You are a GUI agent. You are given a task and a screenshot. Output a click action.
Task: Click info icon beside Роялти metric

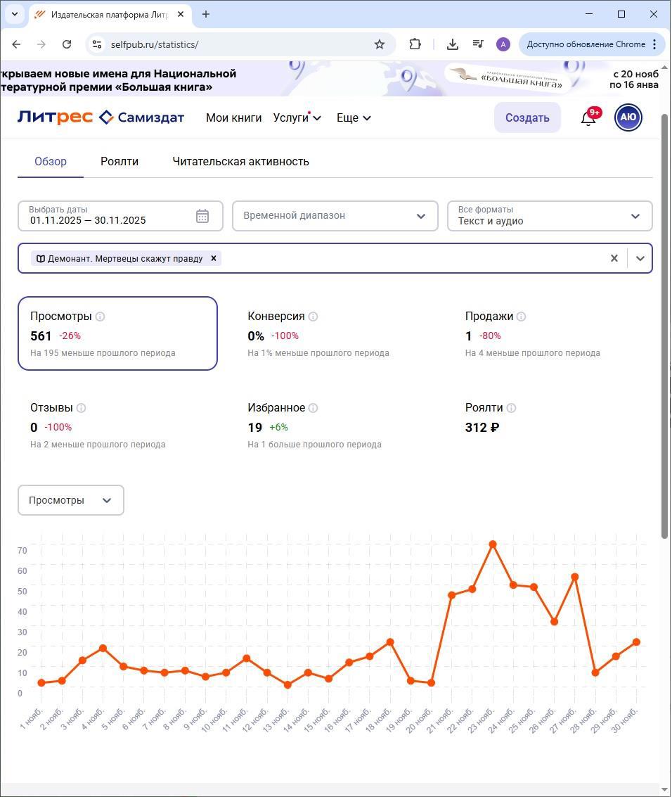tap(511, 408)
